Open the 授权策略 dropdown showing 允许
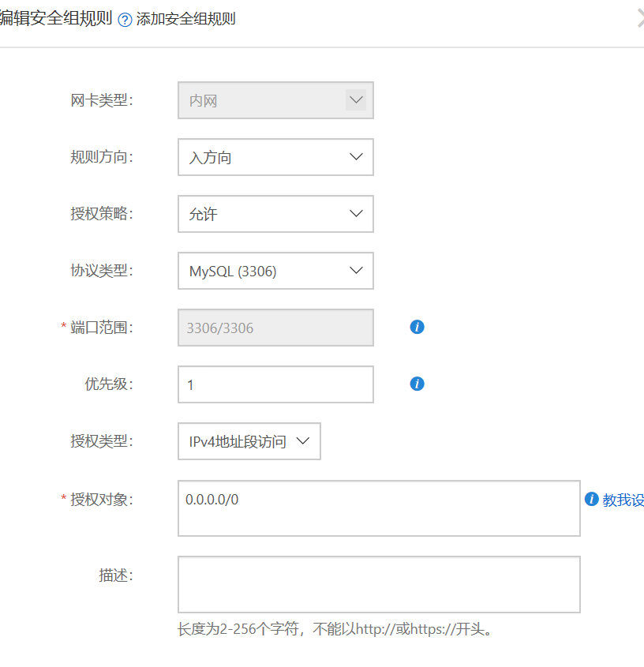644x667 pixels. [275, 214]
